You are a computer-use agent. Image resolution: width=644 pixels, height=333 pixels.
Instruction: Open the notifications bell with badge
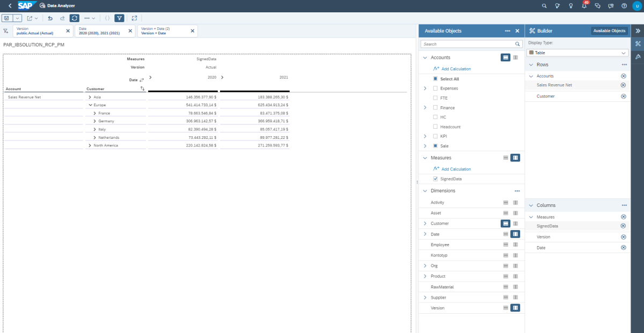[x=584, y=6]
